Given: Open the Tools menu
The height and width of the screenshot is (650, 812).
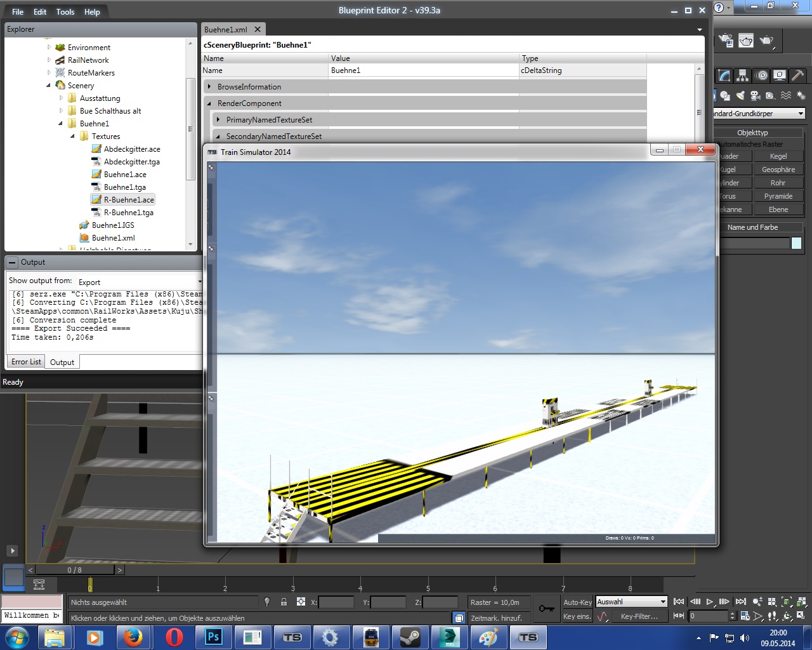Looking at the screenshot, I should click(x=65, y=11).
